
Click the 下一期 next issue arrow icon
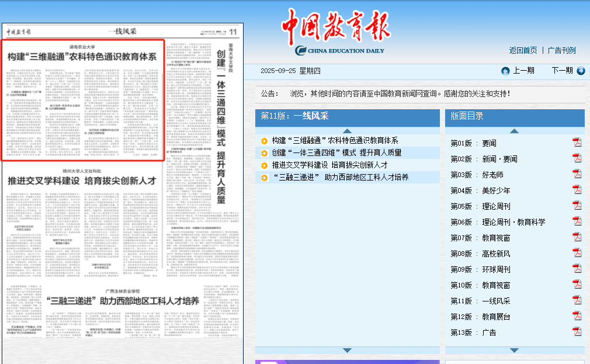point(581,71)
